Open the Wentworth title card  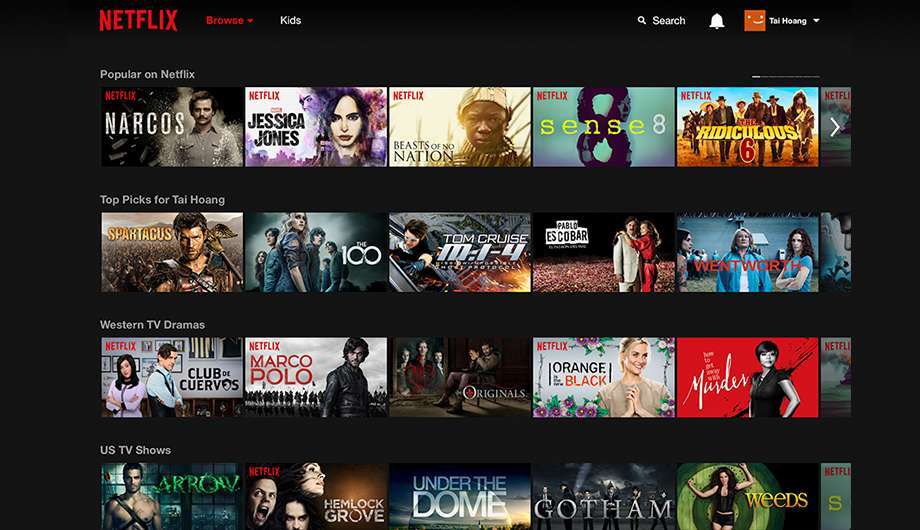(x=748, y=252)
